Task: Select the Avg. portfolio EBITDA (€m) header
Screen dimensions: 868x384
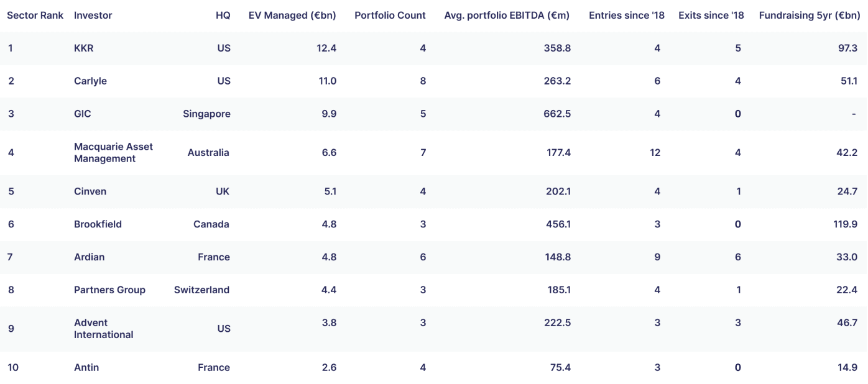Action: tap(507, 16)
